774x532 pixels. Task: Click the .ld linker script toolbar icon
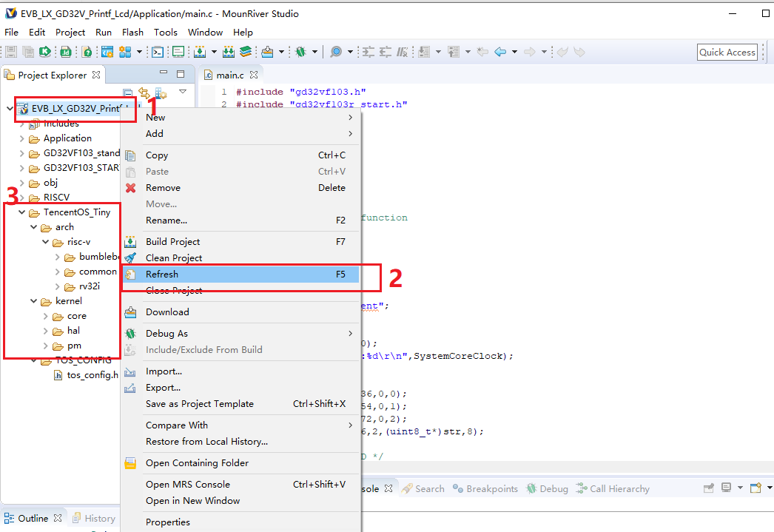pos(66,52)
